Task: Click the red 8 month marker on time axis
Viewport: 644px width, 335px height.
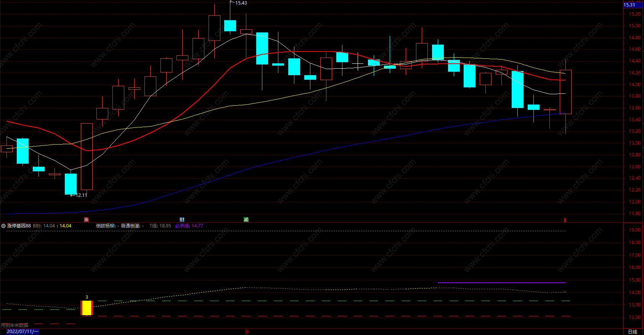Action: 247,332
